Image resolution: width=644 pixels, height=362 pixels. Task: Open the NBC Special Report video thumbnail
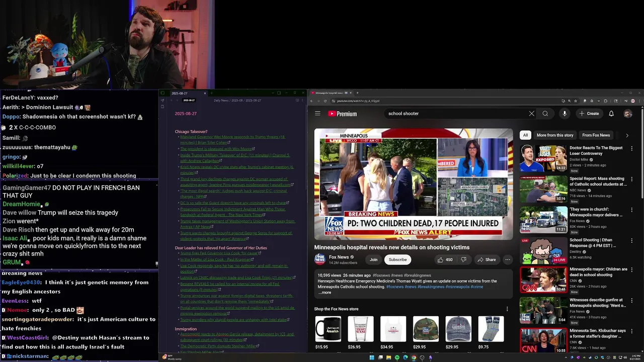[543, 189]
